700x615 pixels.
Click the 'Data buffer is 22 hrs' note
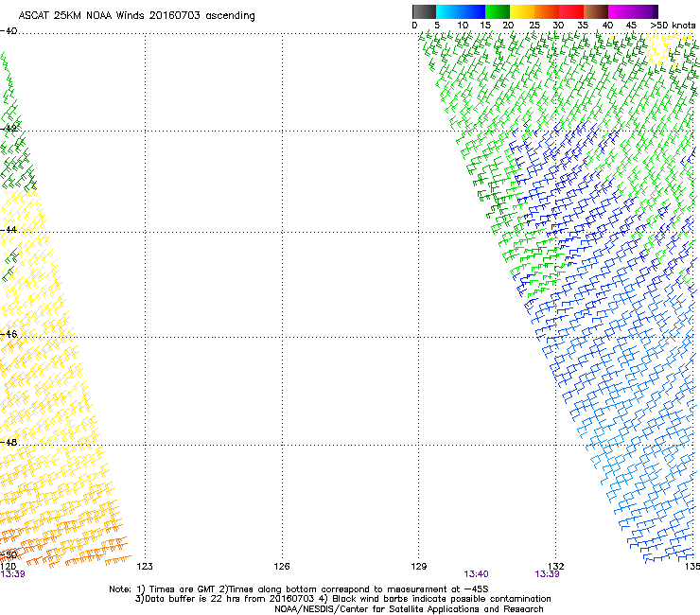coord(342,599)
